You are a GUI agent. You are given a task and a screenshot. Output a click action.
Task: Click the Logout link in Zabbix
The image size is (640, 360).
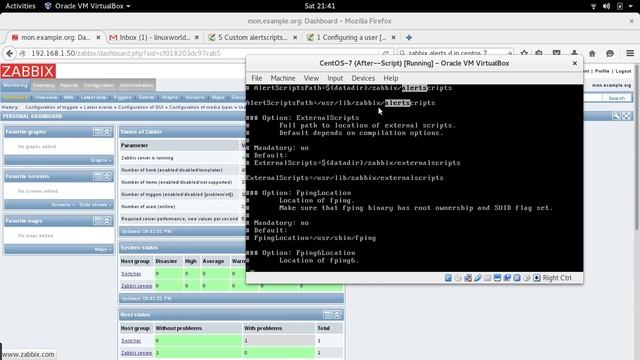coord(623,71)
